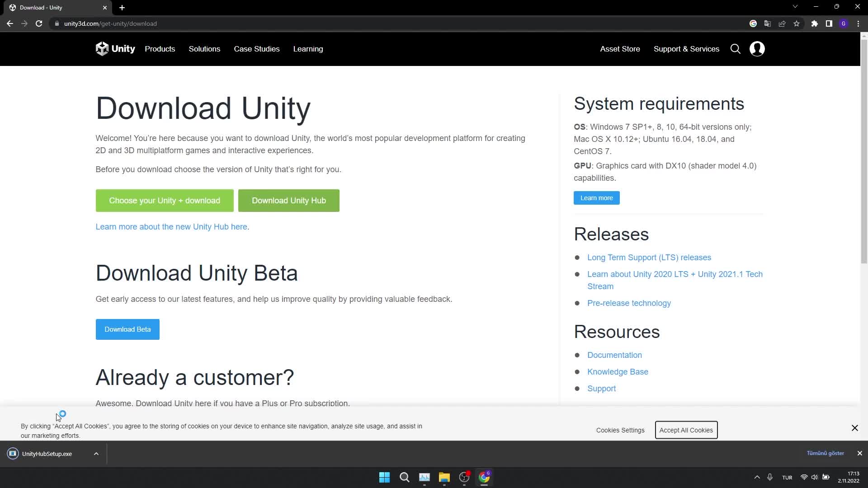Reload the page with refresh icon
The image size is (868, 488).
pyautogui.click(x=39, y=23)
